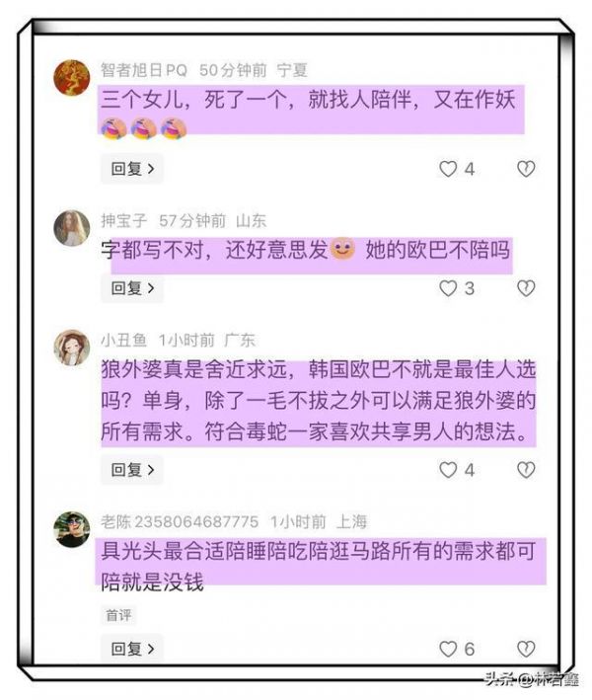Viewport: 592px width, 700px height.
Task: Tap broken heart on 抻宝子's comment
Action: (526, 288)
